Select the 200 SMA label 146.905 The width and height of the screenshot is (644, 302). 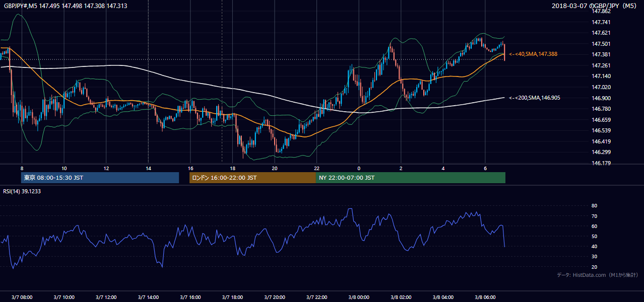[x=535, y=98]
